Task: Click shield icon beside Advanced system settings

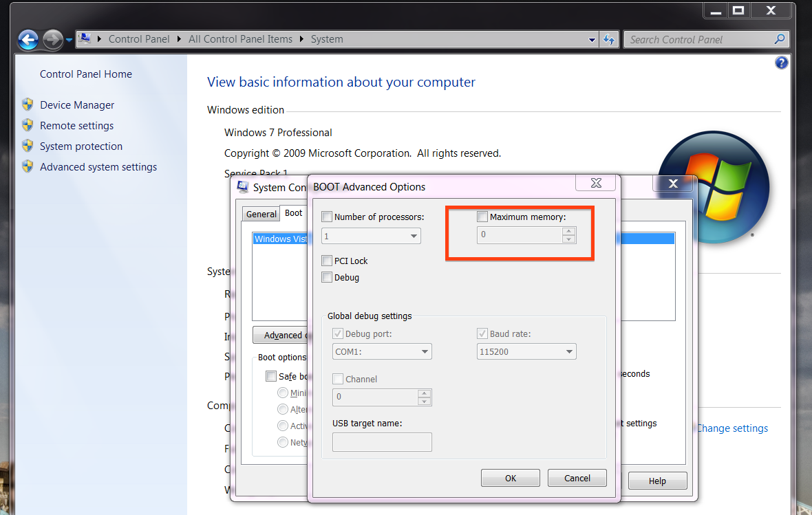Action: 28,166
